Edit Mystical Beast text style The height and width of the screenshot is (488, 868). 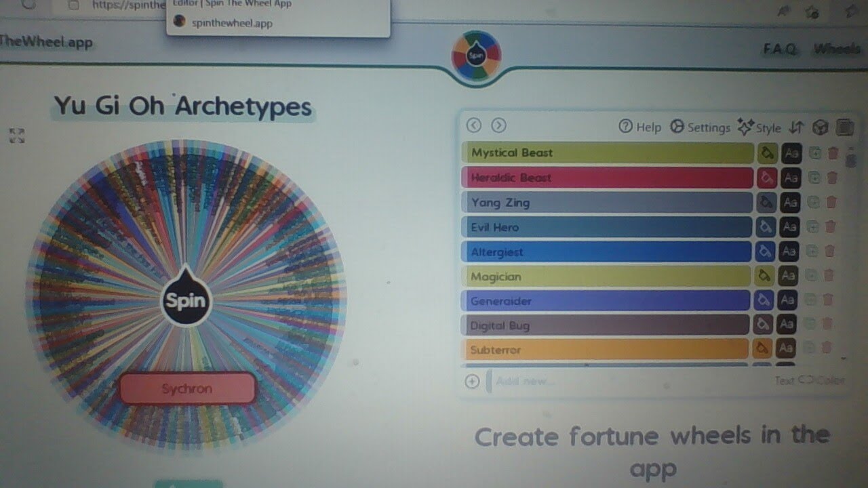coord(791,153)
